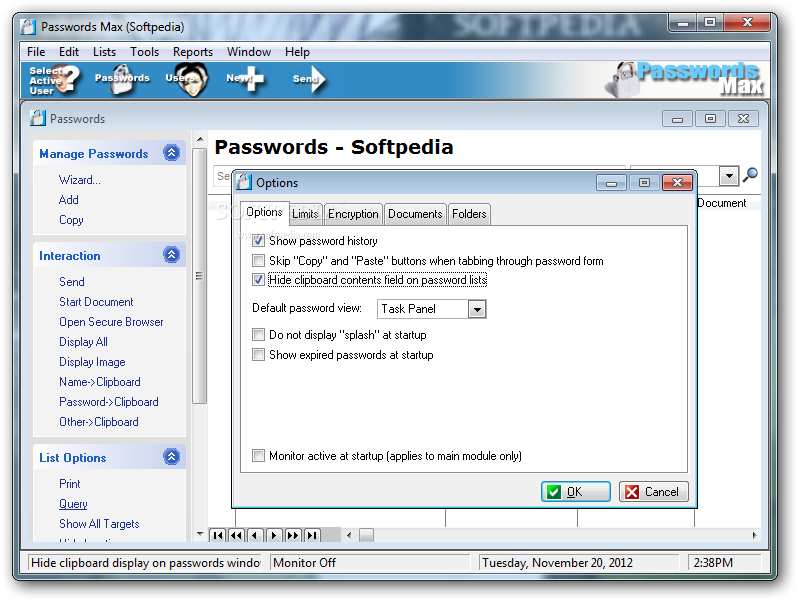Click Other->Clipboard link
Image resolution: width=798 pixels, height=601 pixels.
pos(99,422)
